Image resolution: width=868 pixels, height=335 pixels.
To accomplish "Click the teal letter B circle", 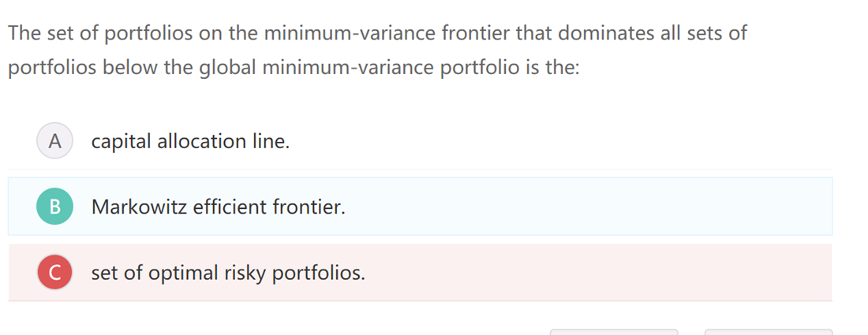I will (x=54, y=207).
